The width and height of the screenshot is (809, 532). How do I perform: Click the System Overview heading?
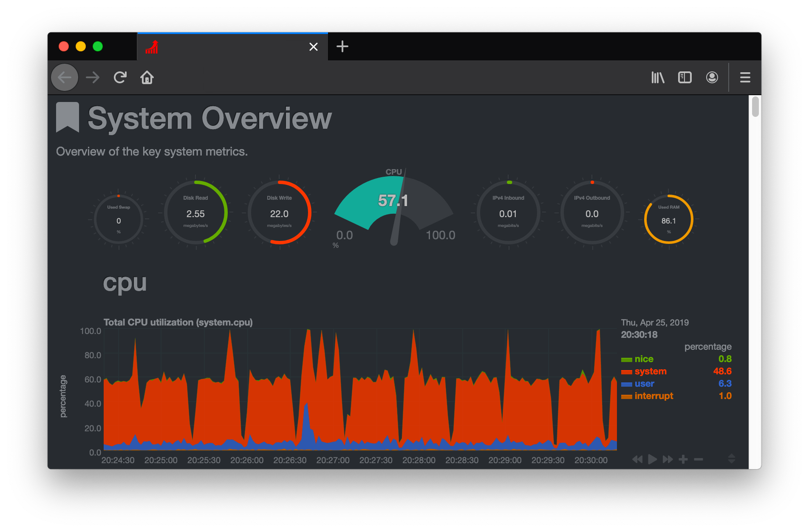click(x=209, y=118)
